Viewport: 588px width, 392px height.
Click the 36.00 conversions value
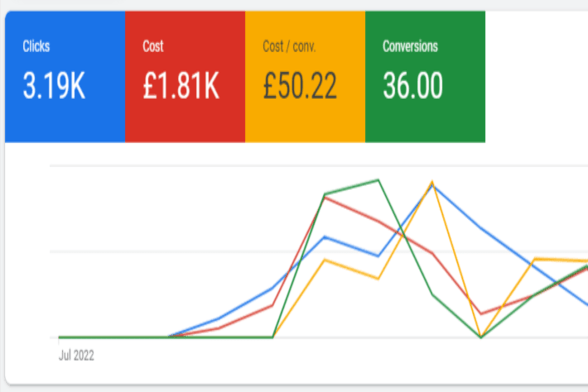click(x=413, y=86)
